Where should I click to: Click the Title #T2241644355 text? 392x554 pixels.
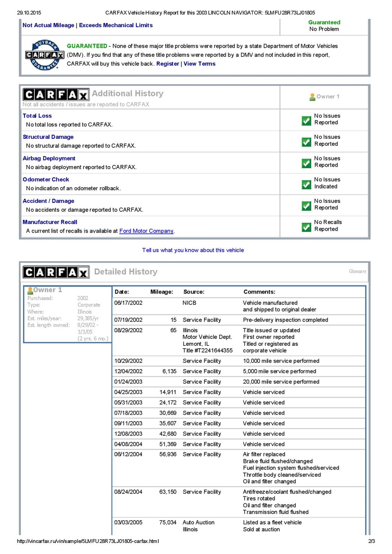pyautogui.click(x=207, y=351)
